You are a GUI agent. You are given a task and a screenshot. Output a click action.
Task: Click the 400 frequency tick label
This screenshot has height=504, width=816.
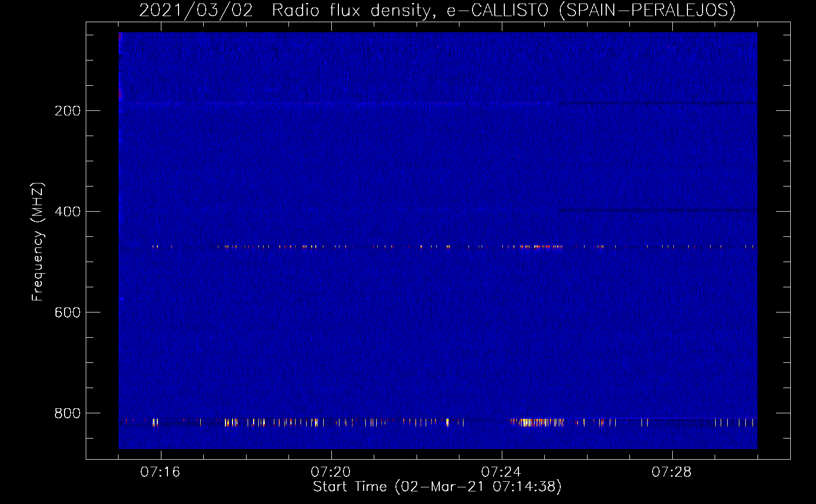coord(68,212)
